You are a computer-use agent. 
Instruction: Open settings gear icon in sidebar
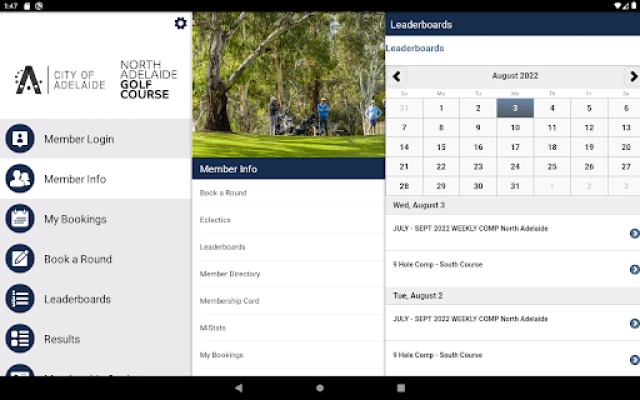[x=180, y=23]
